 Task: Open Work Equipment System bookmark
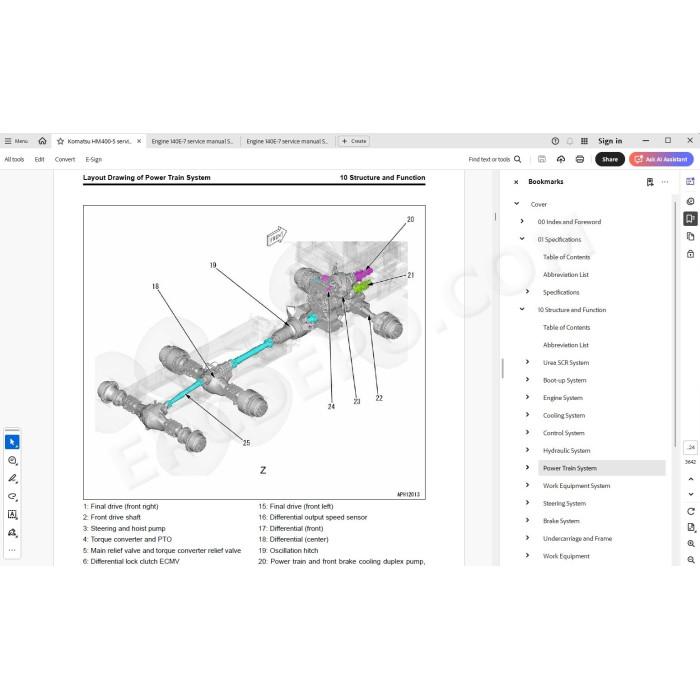click(576, 486)
